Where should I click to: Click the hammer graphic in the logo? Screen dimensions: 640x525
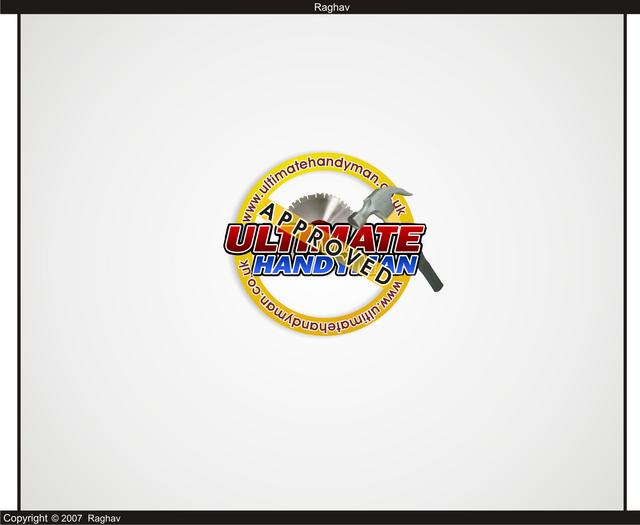coord(395,237)
